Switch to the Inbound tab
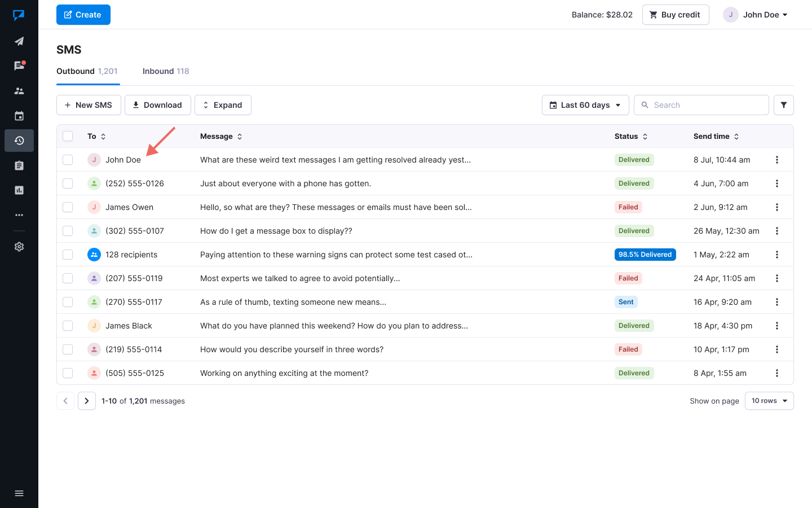The image size is (812, 508). (x=165, y=71)
